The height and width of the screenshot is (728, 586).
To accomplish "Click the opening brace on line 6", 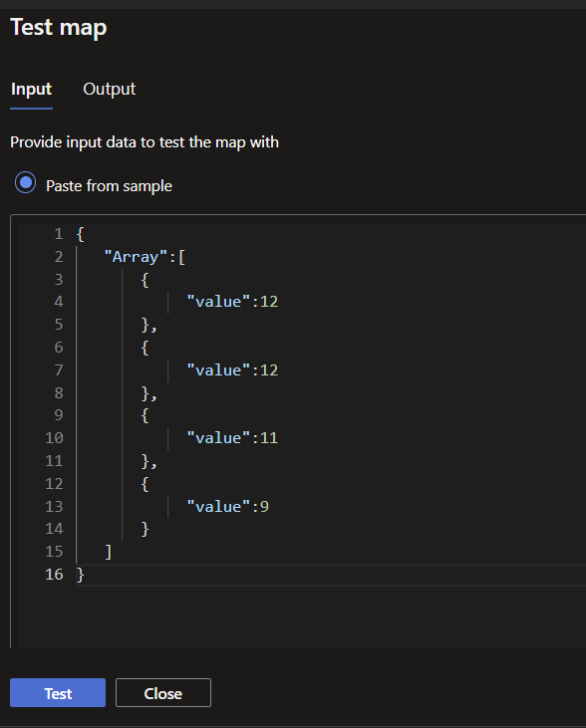I will coord(145,348).
